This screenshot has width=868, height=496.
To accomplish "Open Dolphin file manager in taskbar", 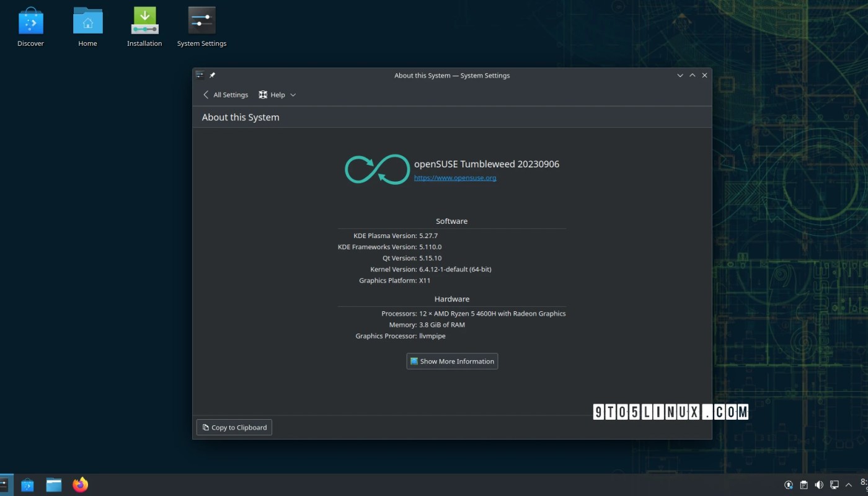I will pyautogui.click(x=54, y=485).
